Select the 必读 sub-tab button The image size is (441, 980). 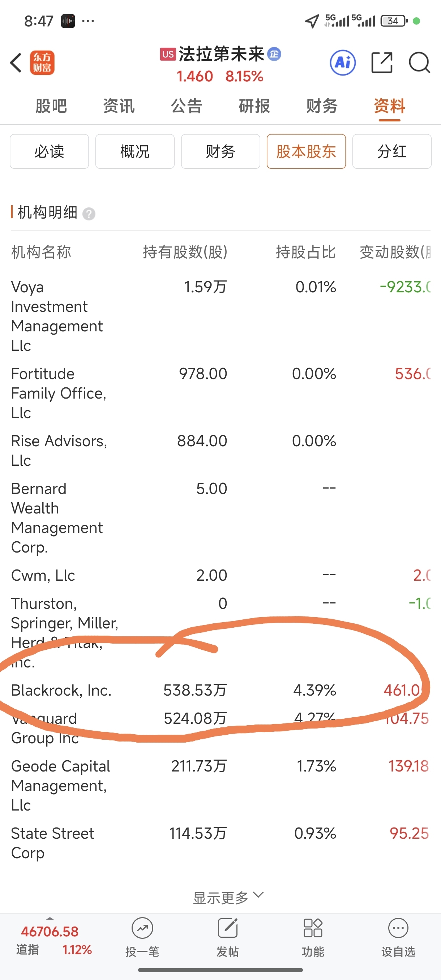[x=50, y=151]
